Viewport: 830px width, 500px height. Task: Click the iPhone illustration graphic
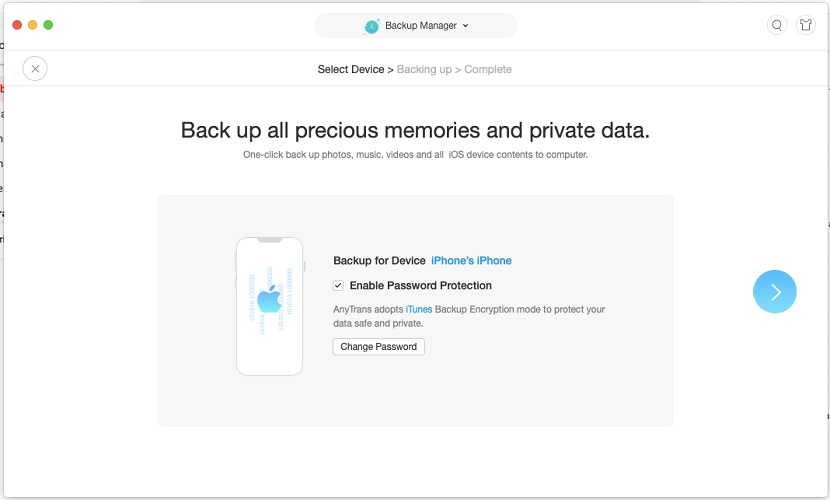(x=270, y=306)
